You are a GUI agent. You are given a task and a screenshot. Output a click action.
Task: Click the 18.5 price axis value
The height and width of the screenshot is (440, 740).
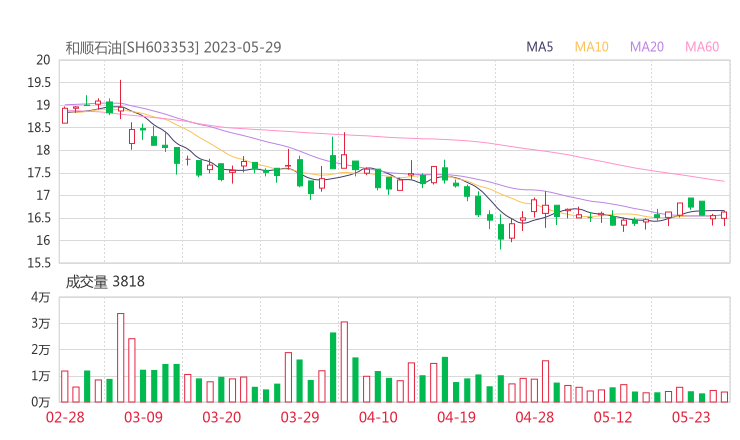(39, 127)
